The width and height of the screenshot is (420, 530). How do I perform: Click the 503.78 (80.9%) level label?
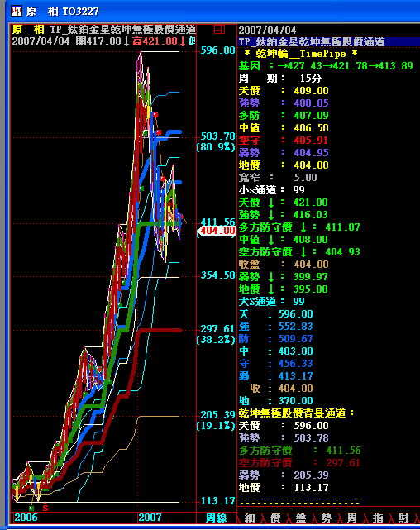coord(217,141)
